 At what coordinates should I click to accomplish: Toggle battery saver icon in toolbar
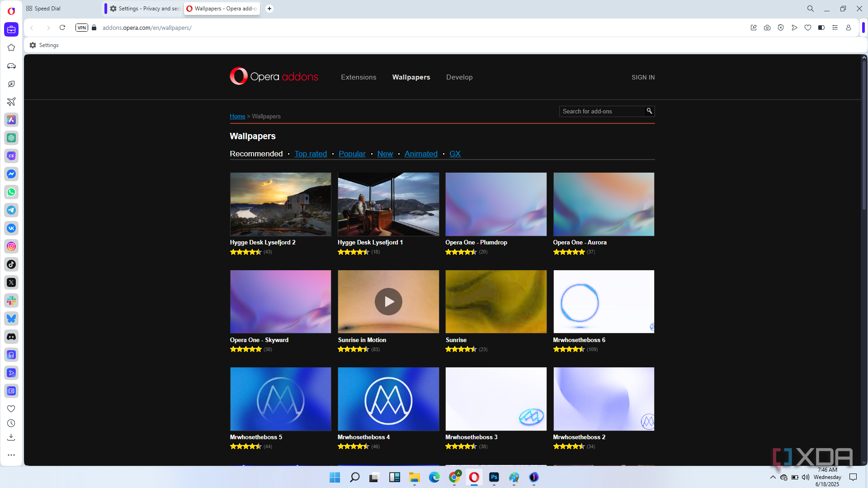coord(821,28)
